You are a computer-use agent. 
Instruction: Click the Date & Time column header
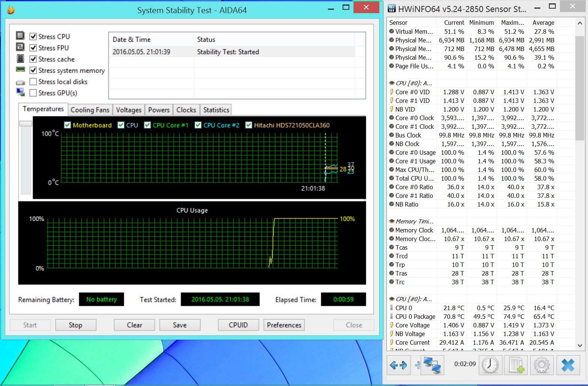pyautogui.click(x=151, y=39)
